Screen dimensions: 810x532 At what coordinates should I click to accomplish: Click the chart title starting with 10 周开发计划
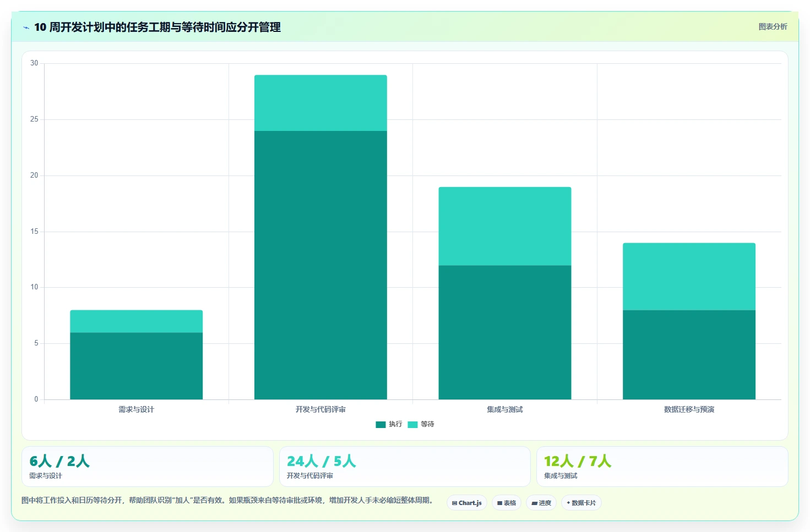(x=157, y=27)
